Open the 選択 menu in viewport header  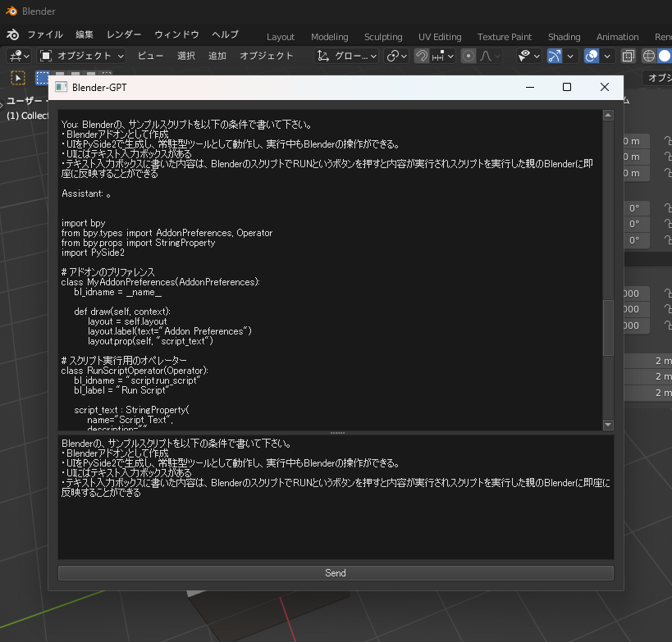point(186,56)
